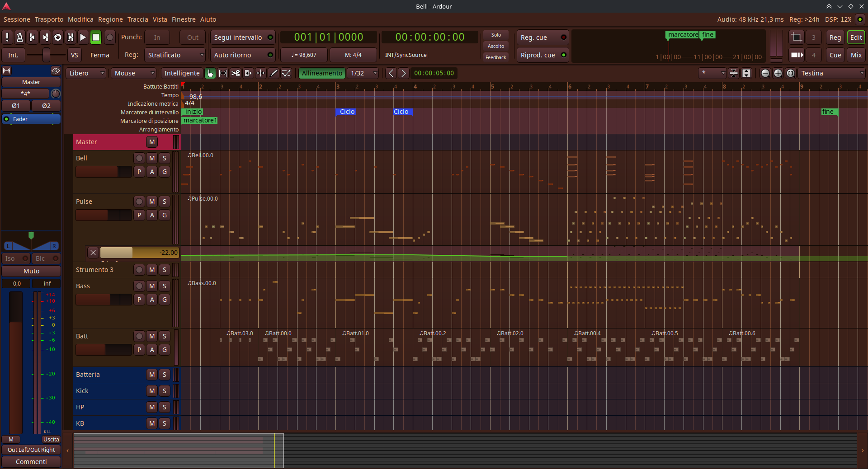Select the internal edit tool

pyautogui.click(x=286, y=73)
